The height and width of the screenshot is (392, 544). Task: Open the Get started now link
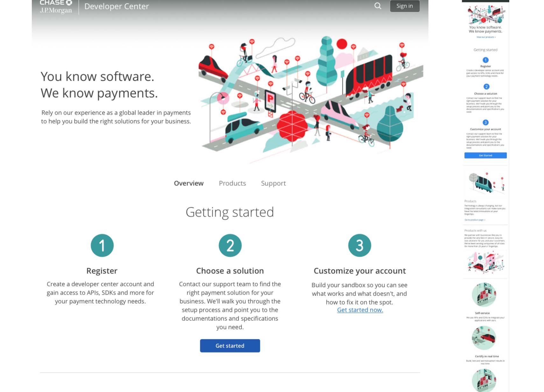(x=360, y=310)
